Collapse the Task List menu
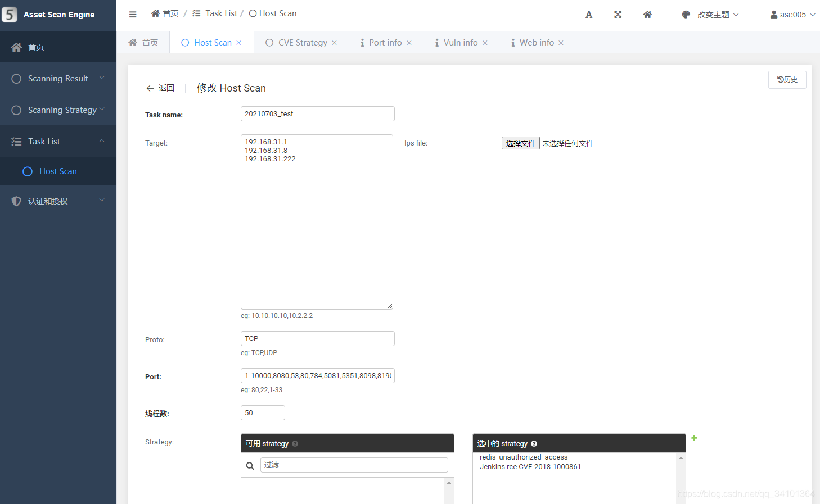 102,141
